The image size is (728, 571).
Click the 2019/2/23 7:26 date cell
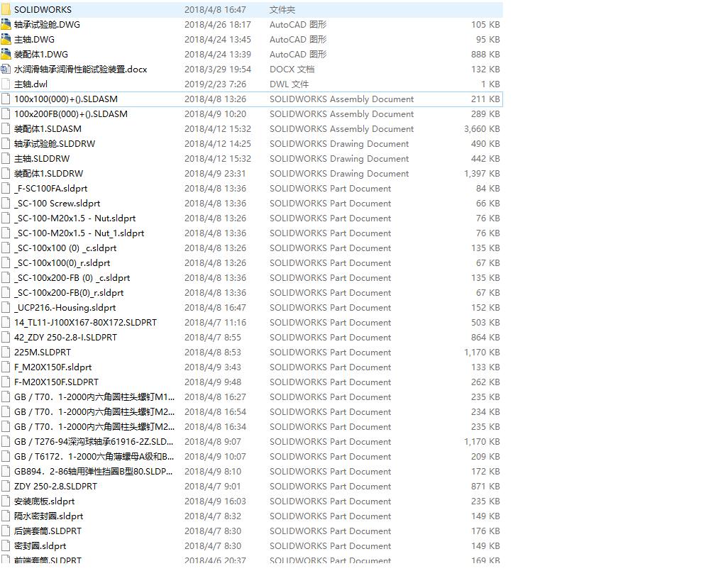coord(216,84)
